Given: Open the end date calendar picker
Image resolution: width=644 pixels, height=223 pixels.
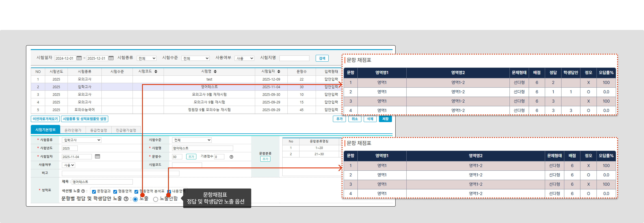Looking at the screenshot, I should (111, 58).
